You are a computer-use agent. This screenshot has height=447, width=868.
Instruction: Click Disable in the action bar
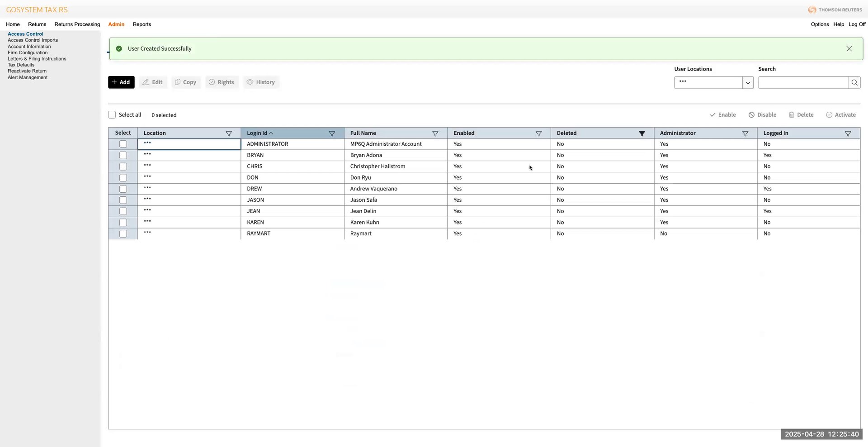pyautogui.click(x=762, y=115)
